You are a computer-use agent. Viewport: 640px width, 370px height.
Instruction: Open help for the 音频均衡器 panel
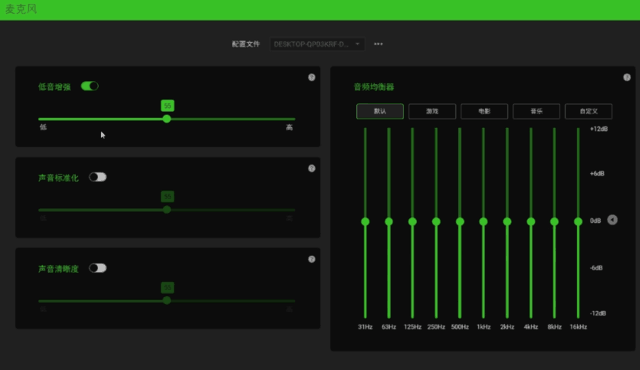[627, 78]
